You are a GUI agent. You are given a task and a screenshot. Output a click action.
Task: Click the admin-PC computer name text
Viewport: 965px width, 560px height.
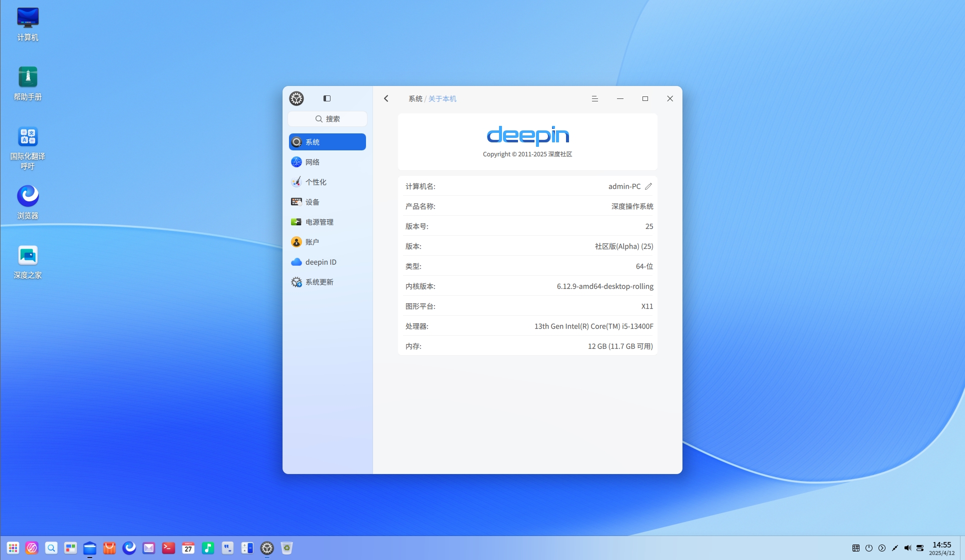(624, 186)
